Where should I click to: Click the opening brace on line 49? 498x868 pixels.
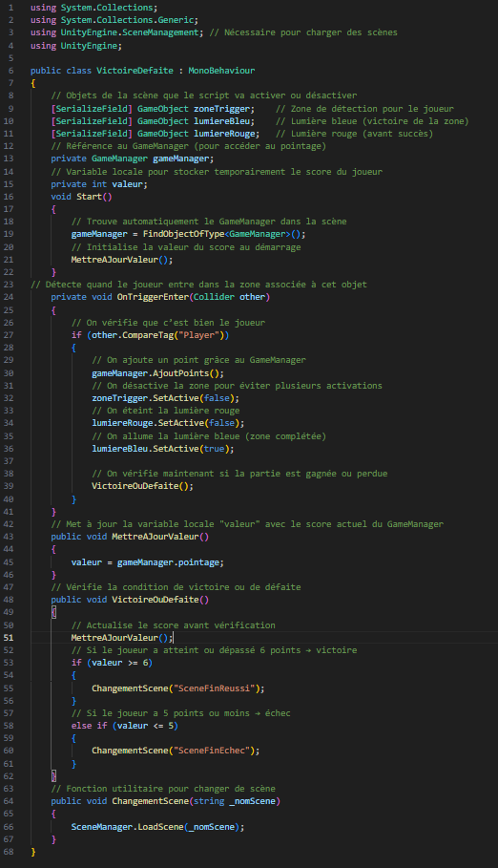pyautogui.click(x=53, y=612)
